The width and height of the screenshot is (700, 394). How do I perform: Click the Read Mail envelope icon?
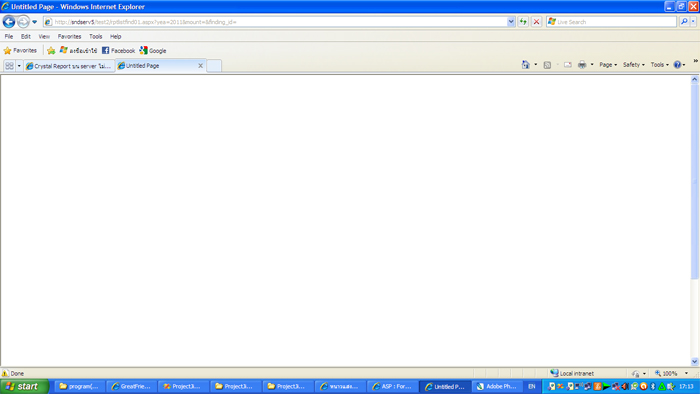pyautogui.click(x=568, y=65)
